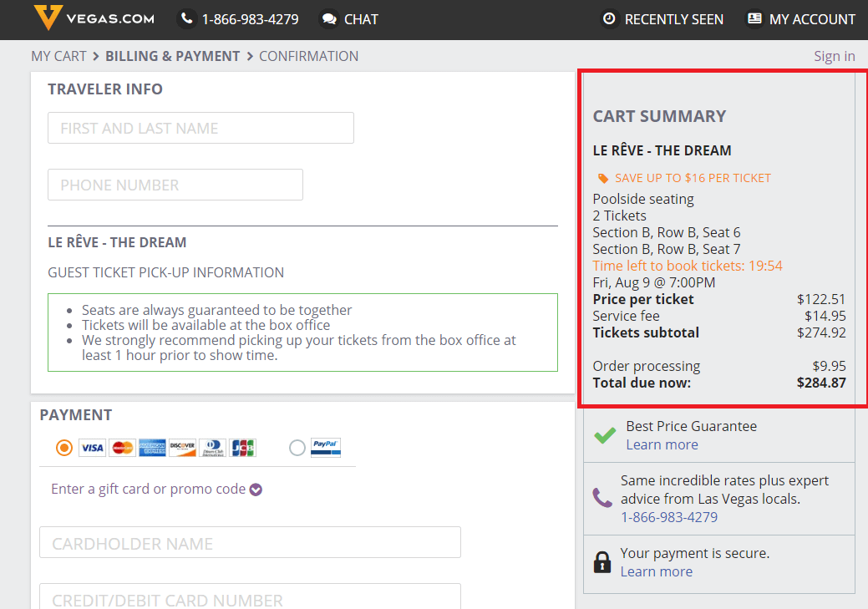Click the green Best Price checkmark

click(604, 435)
